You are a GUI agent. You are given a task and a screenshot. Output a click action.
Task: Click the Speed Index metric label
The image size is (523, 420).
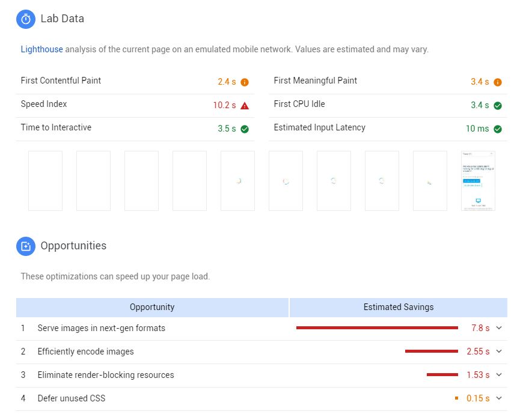[x=44, y=104]
